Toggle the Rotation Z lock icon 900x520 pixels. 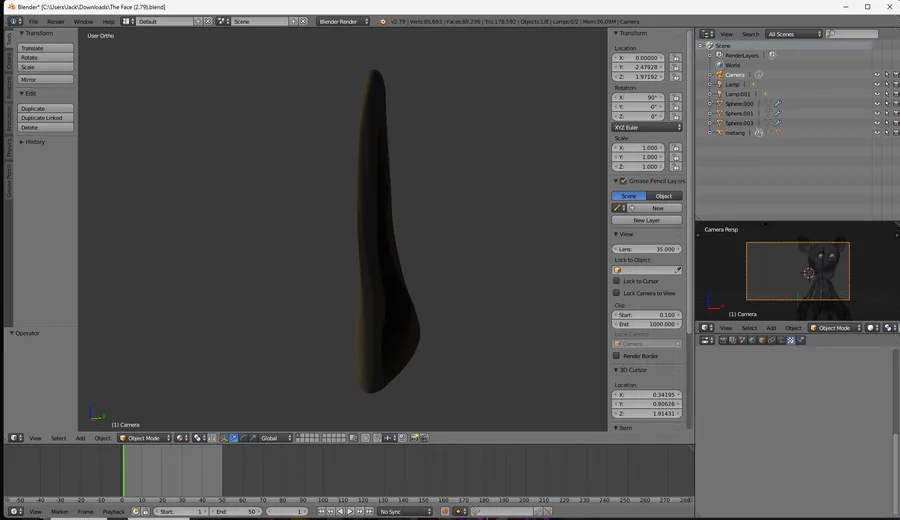click(x=676, y=117)
